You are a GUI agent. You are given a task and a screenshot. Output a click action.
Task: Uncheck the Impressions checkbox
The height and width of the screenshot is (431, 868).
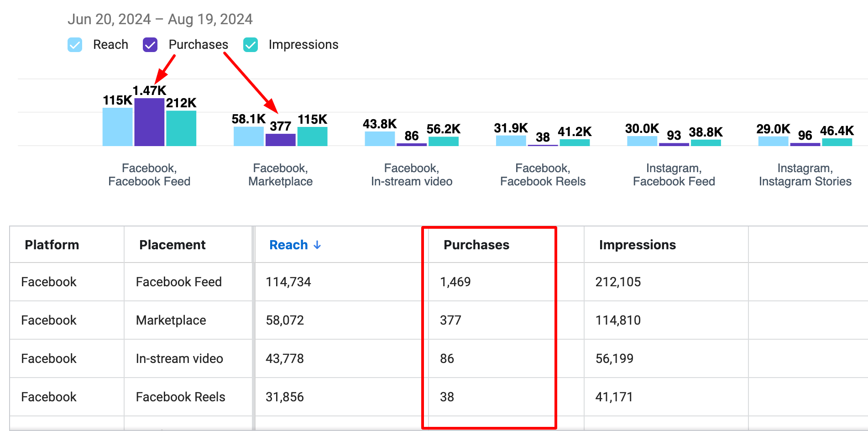tap(251, 45)
